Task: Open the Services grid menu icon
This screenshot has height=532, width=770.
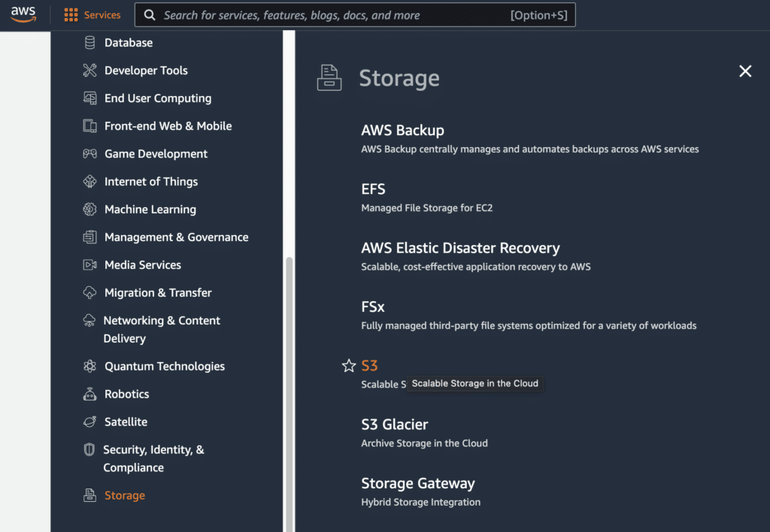Action: coord(71,15)
